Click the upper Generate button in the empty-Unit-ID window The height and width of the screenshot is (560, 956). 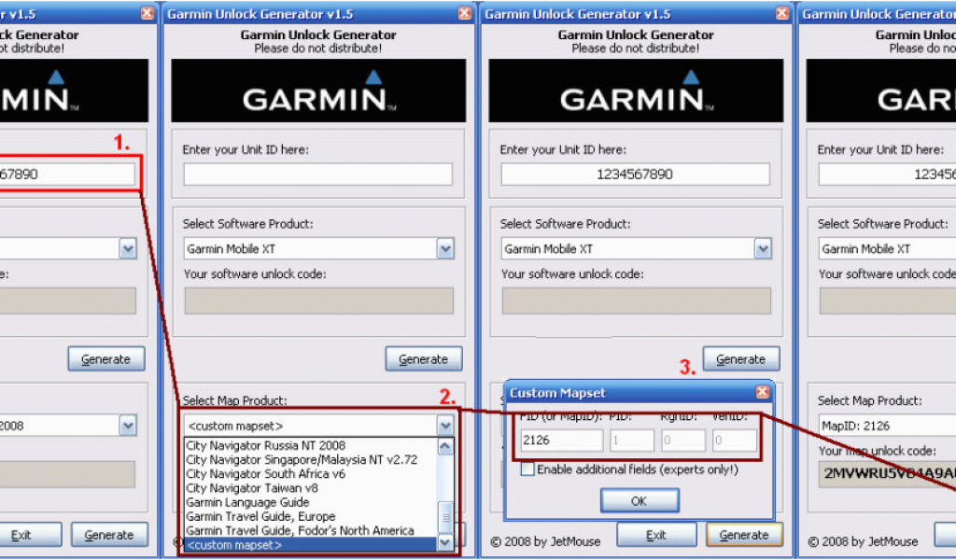pos(424,359)
